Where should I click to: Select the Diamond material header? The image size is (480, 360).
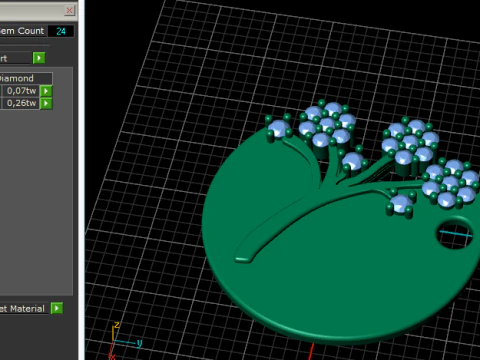pos(25,78)
